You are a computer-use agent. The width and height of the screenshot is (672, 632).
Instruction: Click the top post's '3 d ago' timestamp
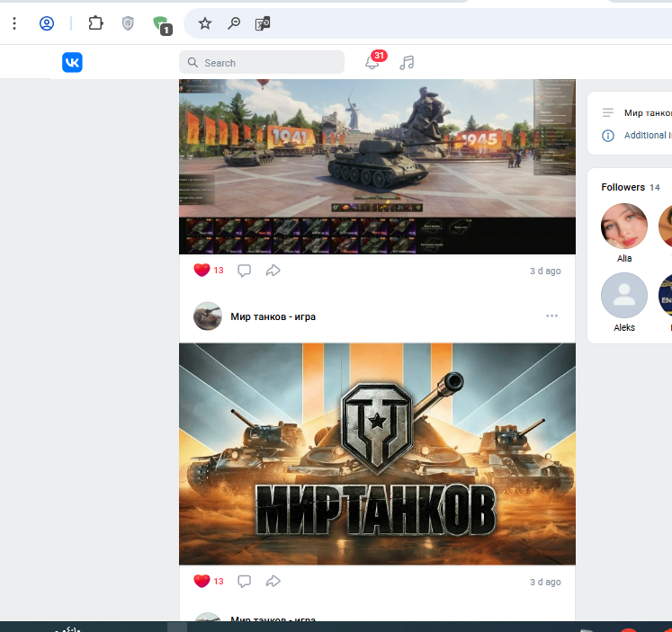click(545, 271)
